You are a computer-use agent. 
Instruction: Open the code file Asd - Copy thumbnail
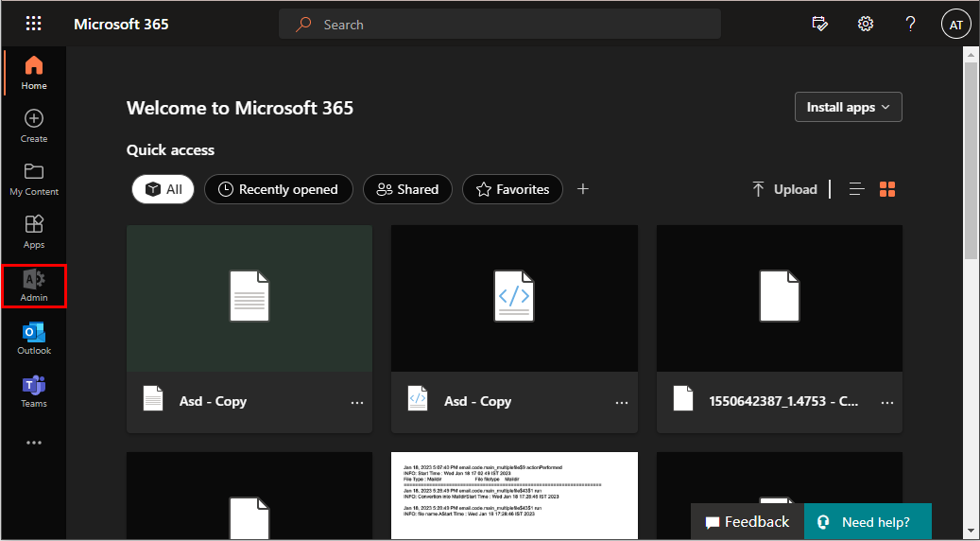(514, 298)
